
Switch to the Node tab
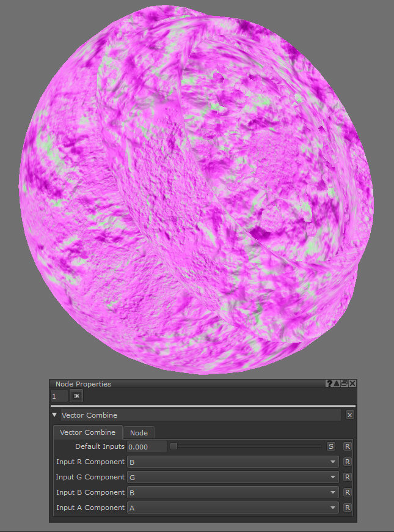coord(139,433)
